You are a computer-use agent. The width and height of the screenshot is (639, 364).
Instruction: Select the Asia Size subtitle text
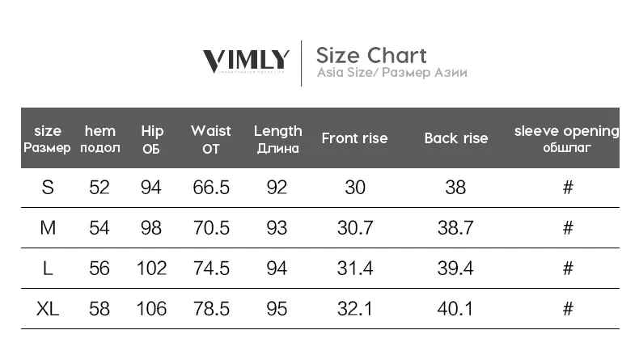(392, 73)
